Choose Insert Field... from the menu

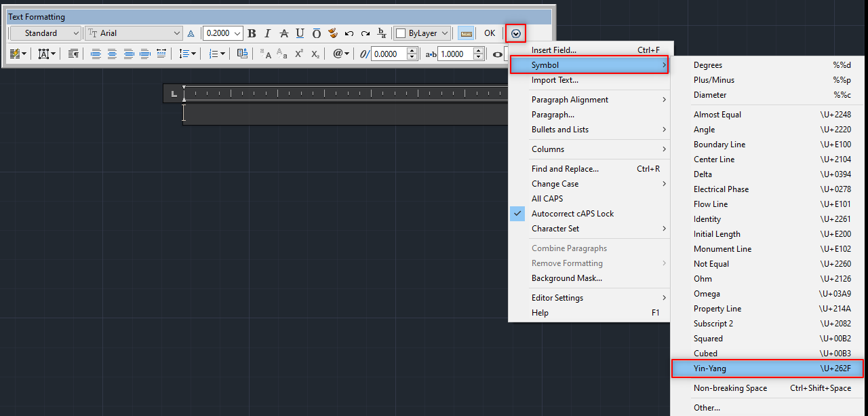click(589, 50)
